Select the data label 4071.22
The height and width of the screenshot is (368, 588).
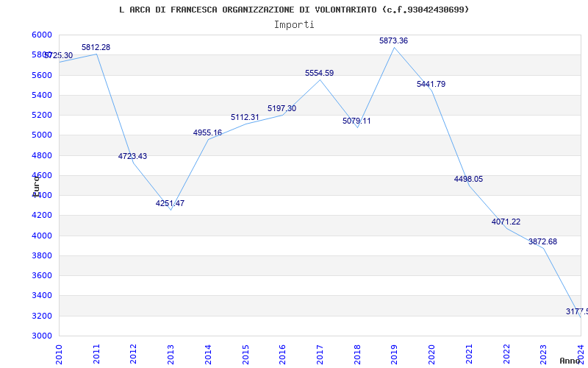(x=506, y=222)
